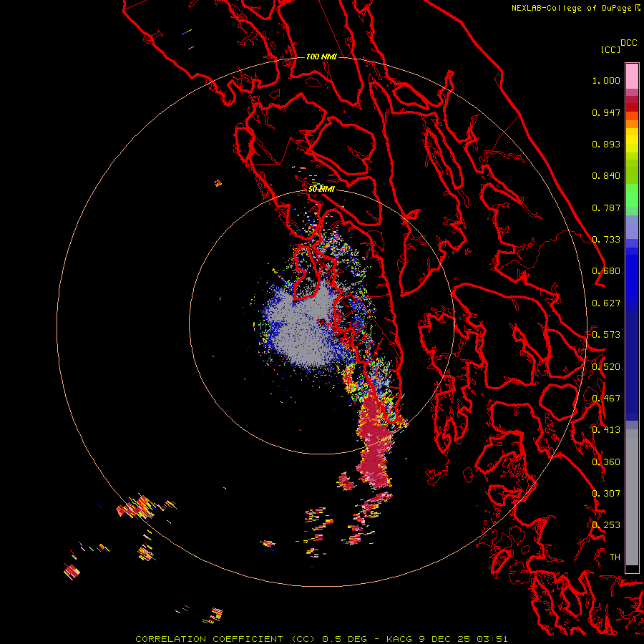
Task: Click the 0.893 color scale value
Action: pos(606,144)
